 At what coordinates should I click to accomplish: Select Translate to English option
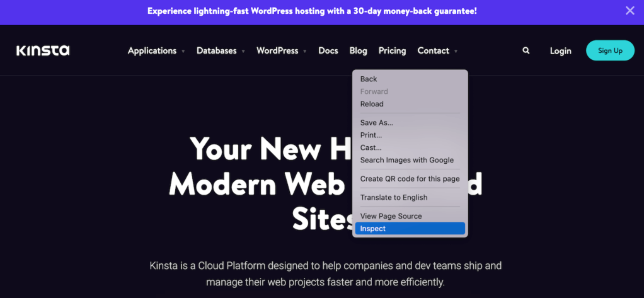coord(394,197)
